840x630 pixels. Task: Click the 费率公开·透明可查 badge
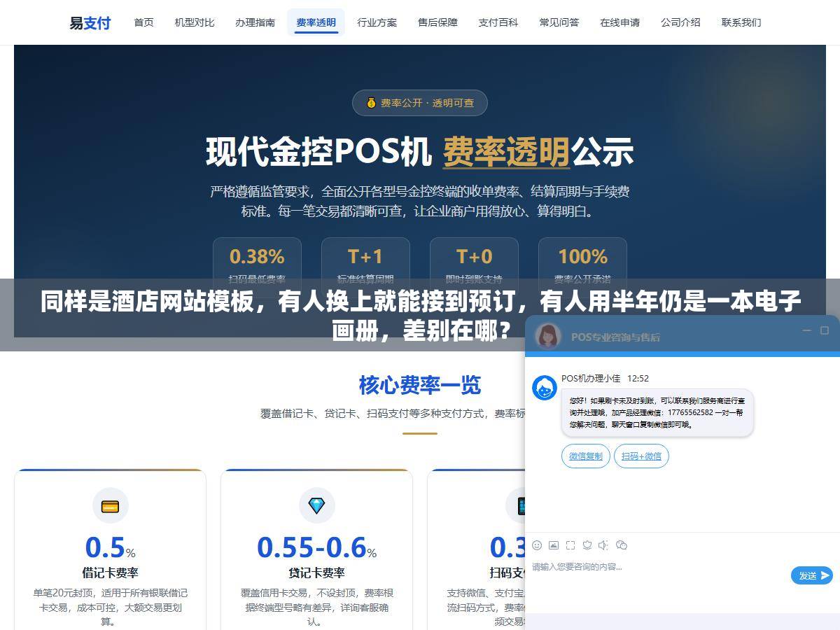pos(419,103)
